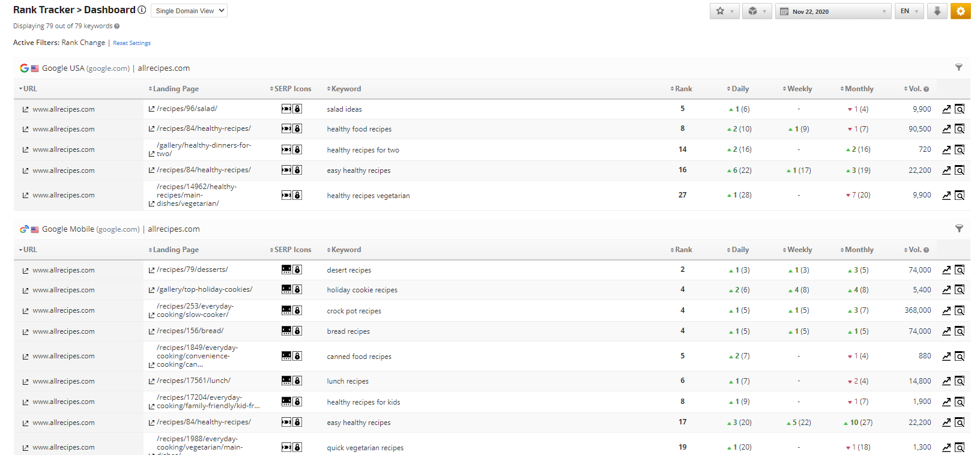Sort Google Mobile table by Keyword column
Screen dimensions: 980x455
(345, 250)
